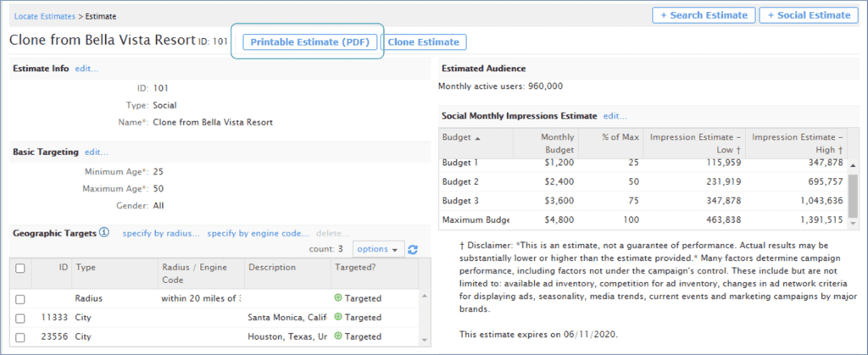Click the Clone Estimate button

click(424, 42)
